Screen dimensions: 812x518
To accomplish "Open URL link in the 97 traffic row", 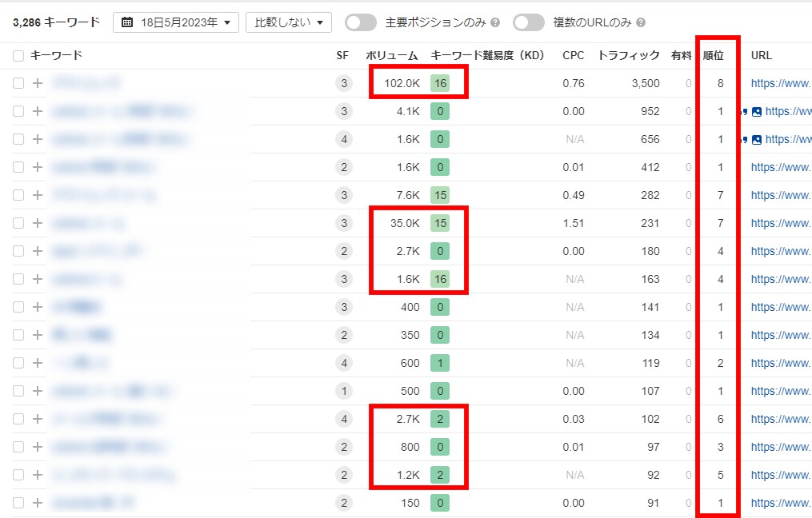I will [781, 447].
